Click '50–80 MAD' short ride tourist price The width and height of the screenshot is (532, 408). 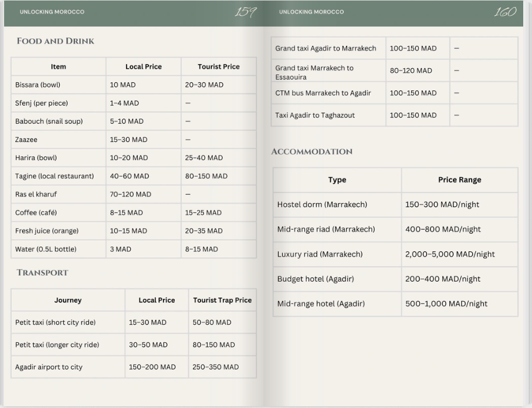(x=212, y=322)
